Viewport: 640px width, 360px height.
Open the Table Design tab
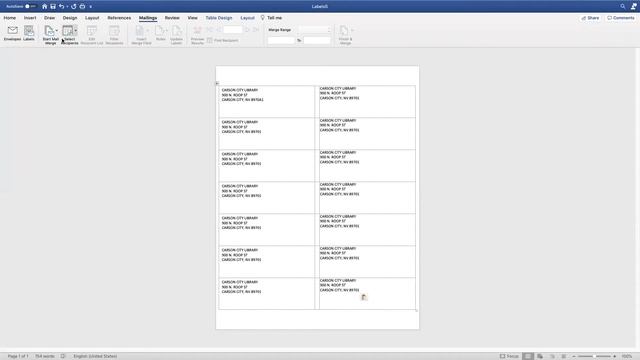[x=219, y=18]
